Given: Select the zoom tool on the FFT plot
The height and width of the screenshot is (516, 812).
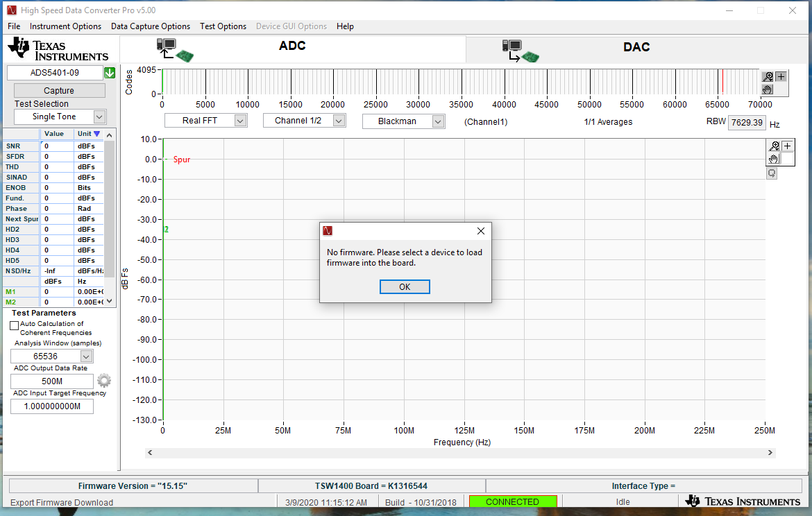Looking at the screenshot, I should [x=773, y=146].
